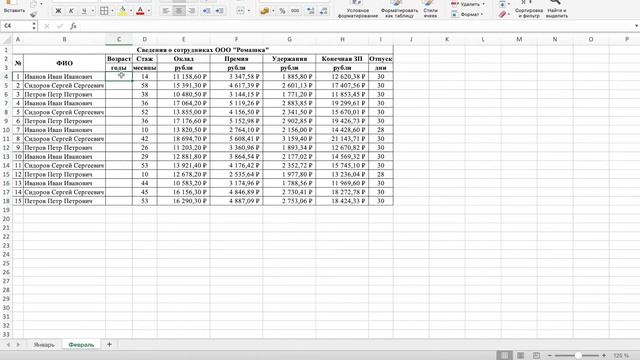Open Стили ячеек gallery
640x360 pixels.
[430, 10]
